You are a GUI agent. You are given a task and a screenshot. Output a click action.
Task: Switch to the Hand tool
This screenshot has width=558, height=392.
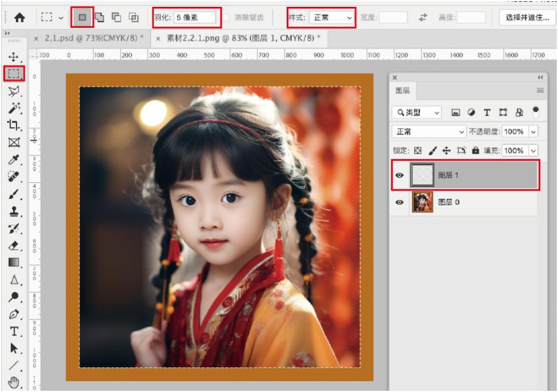(x=14, y=382)
